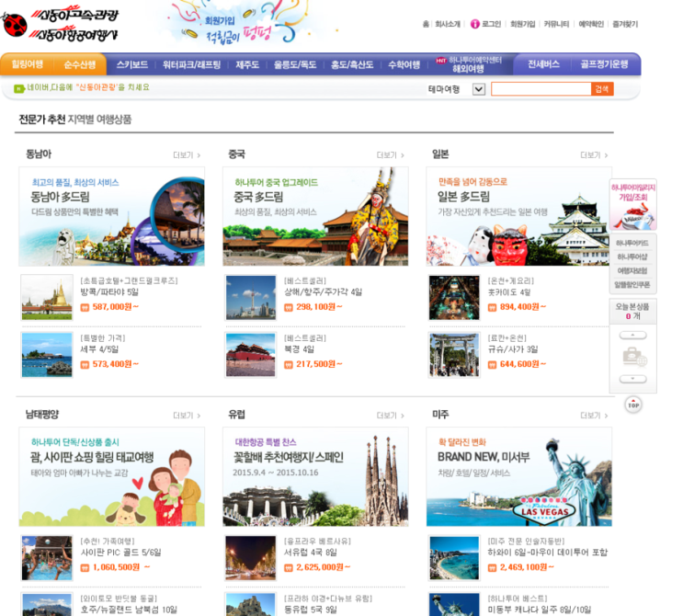
Task: Select 스키보드 in the navigation bar
Action: tap(132, 65)
